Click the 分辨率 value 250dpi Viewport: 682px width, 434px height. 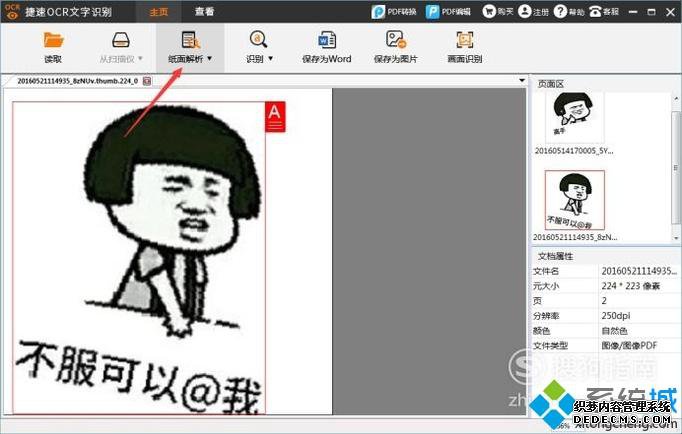coord(616,316)
